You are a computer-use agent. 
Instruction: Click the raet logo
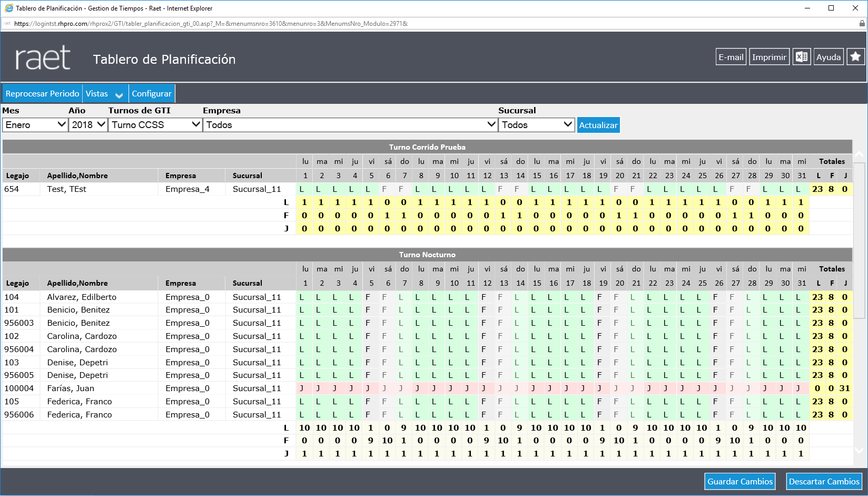pyautogui.click(x=43, y=58)
